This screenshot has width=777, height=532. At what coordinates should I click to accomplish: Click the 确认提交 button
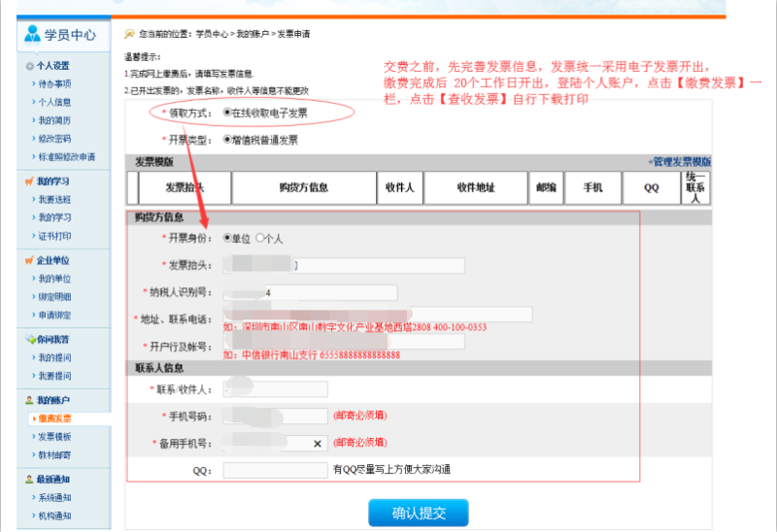tap(418, 514)
